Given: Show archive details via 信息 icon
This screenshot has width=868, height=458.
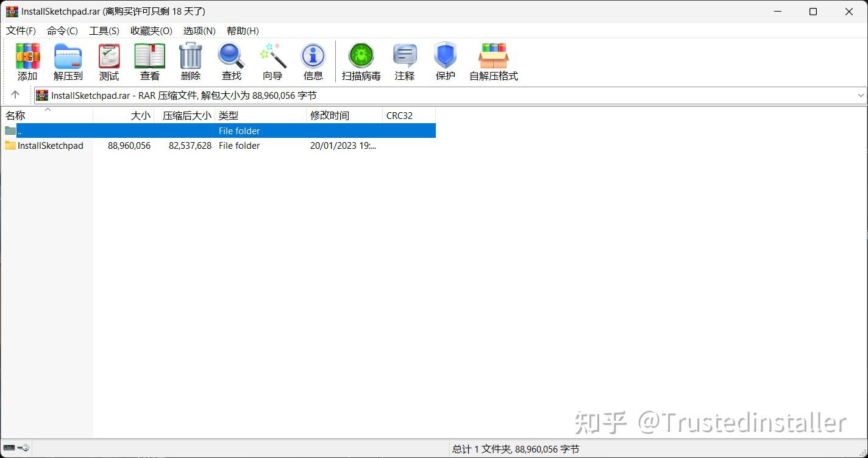Looking at the screenshot, I should pos(313,61).
